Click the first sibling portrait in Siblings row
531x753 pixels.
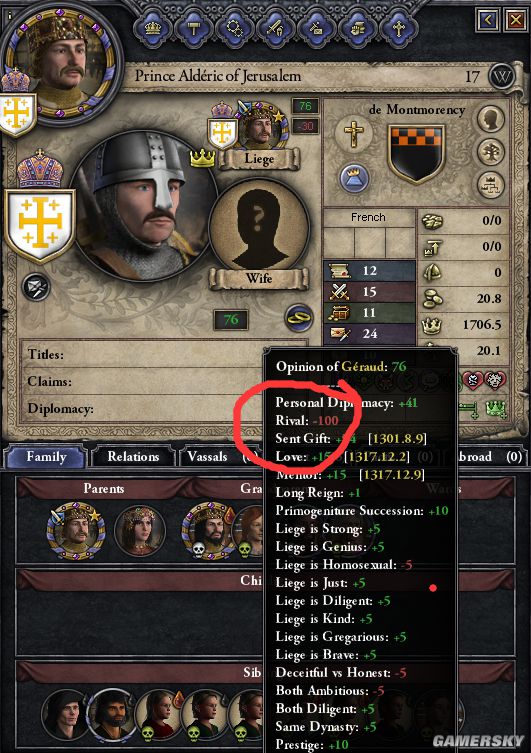point(65,716)
